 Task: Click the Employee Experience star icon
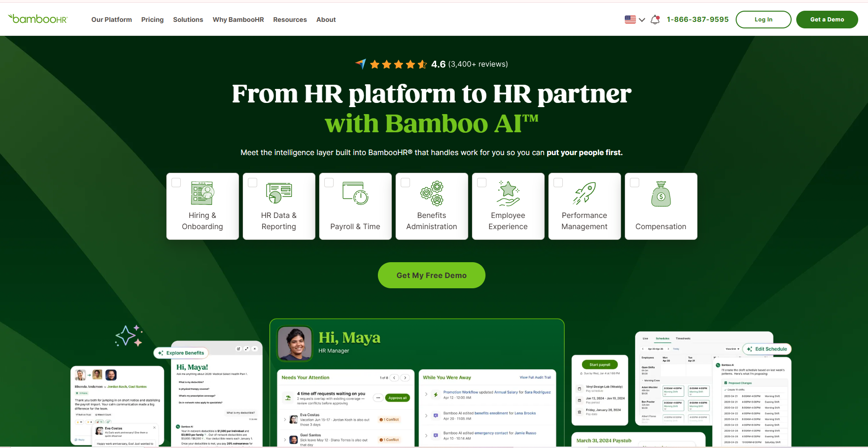(x=508, y=193)
